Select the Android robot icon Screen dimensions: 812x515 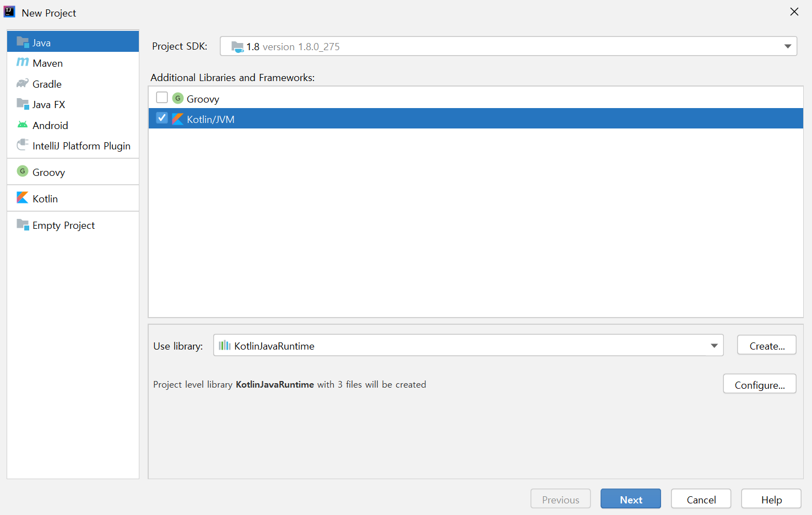click(x=23, y=125)
